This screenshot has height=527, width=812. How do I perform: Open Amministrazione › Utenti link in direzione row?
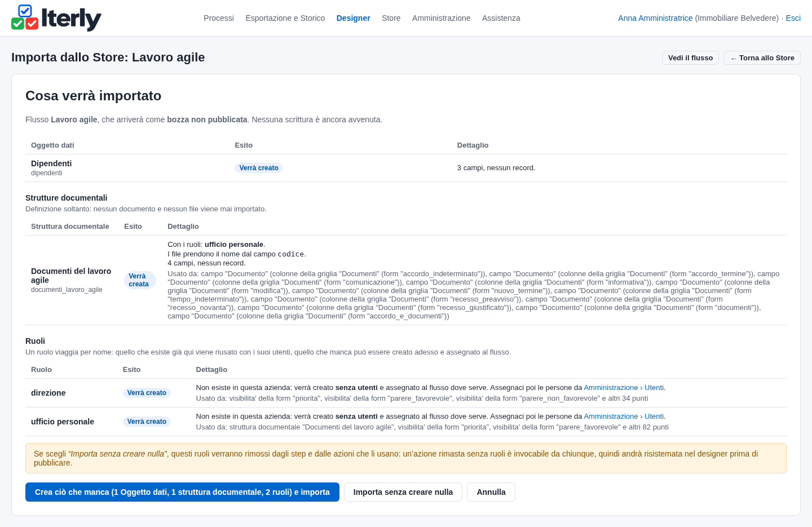(x=624, y=388)
